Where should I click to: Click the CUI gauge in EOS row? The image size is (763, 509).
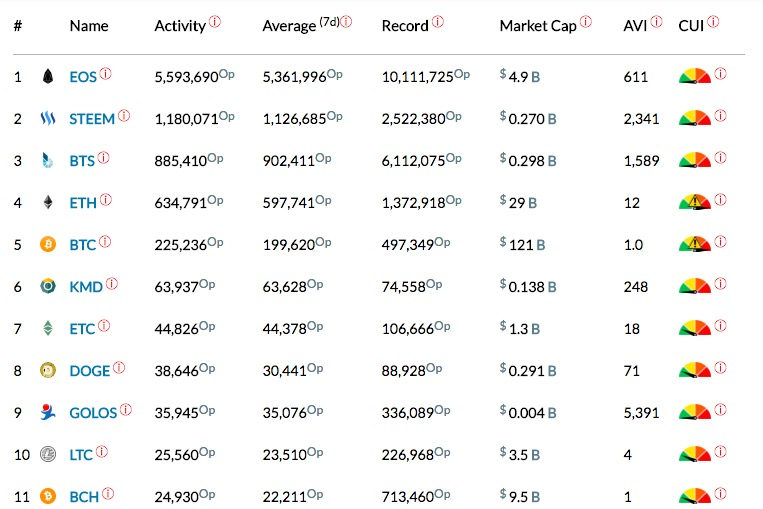click(695, 76)
